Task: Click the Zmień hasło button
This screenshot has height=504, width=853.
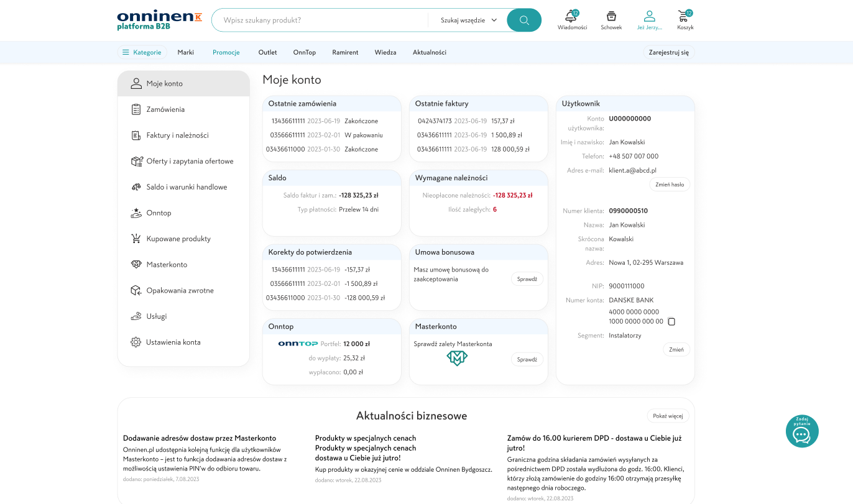Action: [670, 185]
